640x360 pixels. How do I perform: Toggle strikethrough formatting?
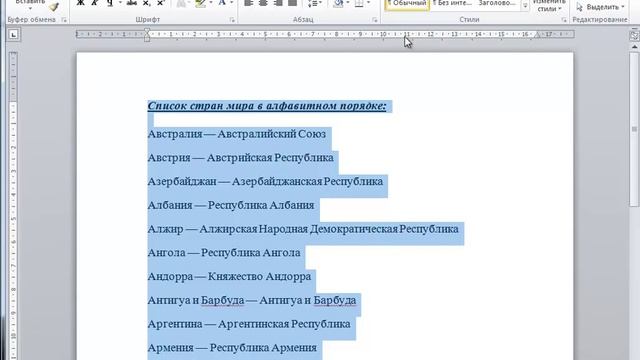(x=131, y=3)
